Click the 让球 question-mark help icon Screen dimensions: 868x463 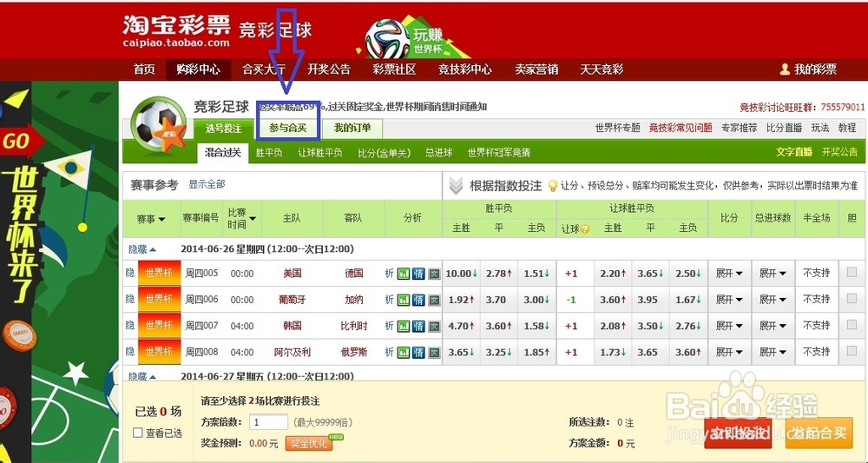coord(585,228)
